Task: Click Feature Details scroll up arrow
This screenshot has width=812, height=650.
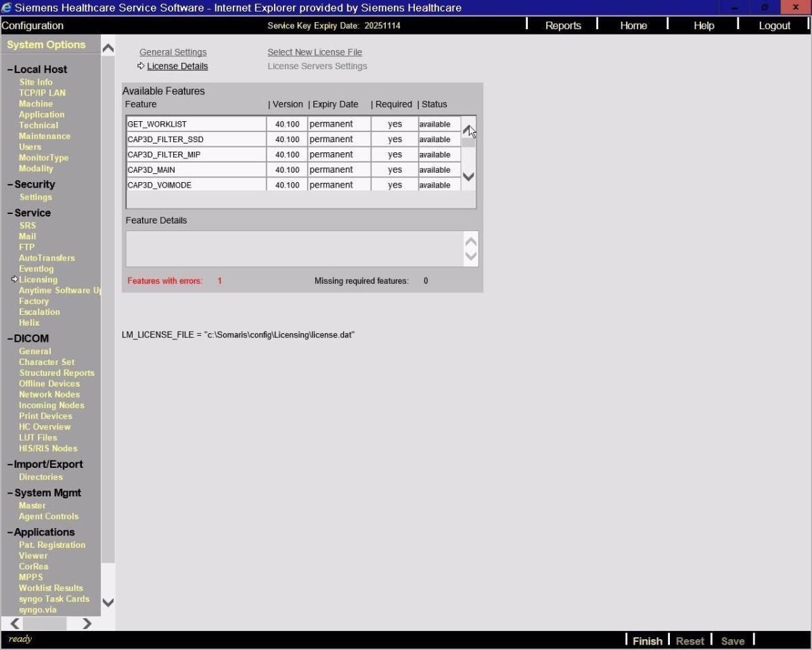Action: (471, 242)
